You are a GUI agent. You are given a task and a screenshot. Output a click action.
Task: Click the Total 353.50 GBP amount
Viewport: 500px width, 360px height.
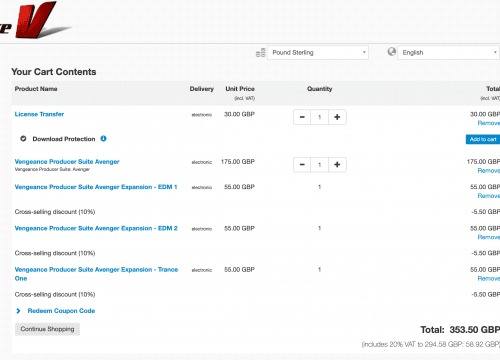475,330
